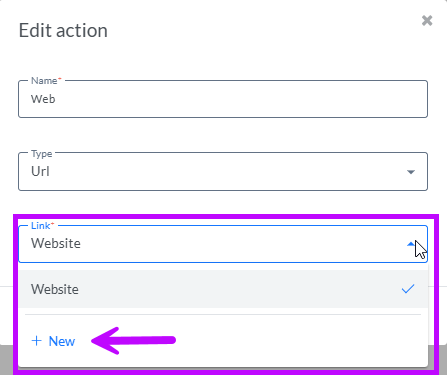Choose the New entry in Link list

[x=53, y=341]
